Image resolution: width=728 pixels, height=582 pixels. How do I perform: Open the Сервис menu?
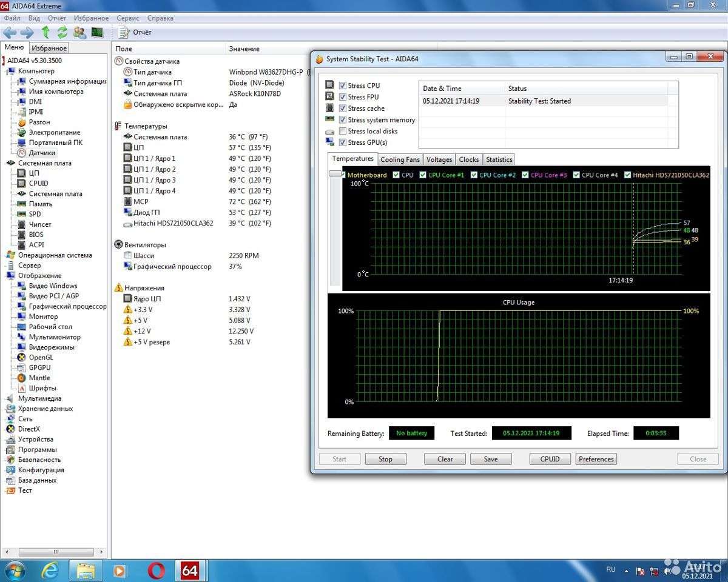click(127, 18)
